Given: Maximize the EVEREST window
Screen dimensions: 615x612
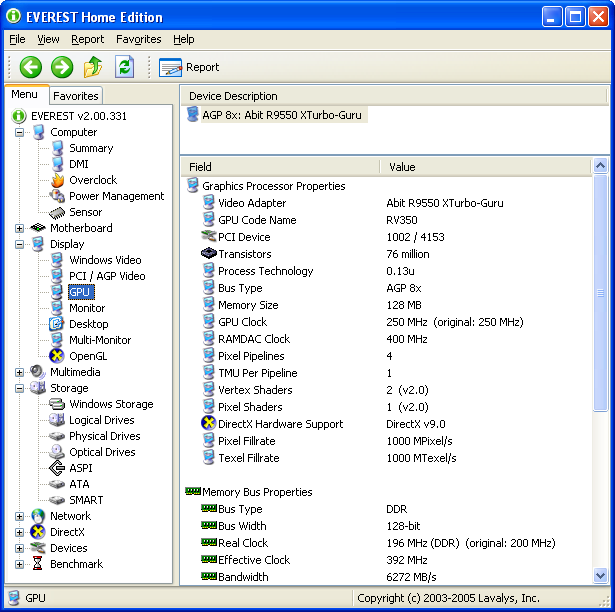Looking at the screenshot, I should coord(575,17).
